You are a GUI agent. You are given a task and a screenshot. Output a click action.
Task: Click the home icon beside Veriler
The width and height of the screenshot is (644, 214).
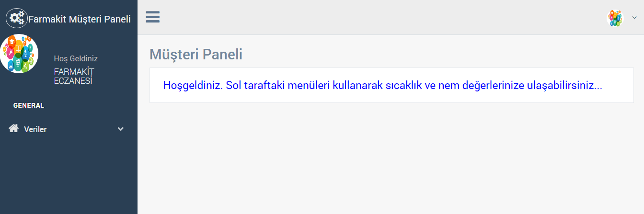point(14,128)
